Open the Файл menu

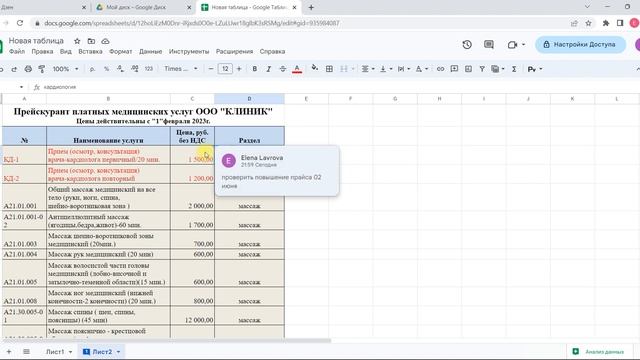point(17,51)
